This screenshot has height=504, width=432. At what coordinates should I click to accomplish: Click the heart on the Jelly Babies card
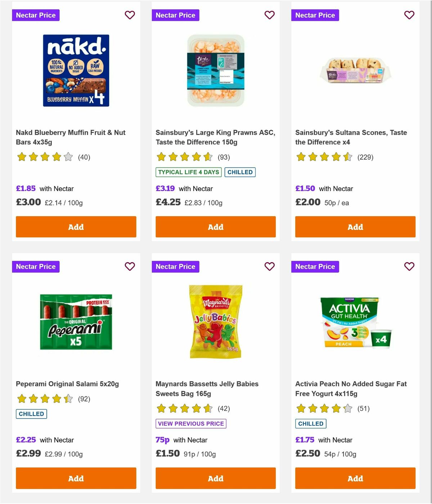[x=269, y=267]
